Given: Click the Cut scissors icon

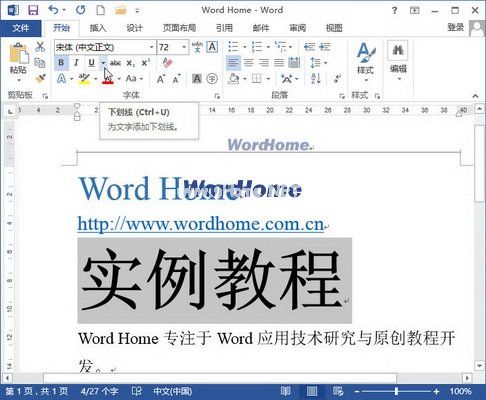Looking at the screenshot, I should (x=40, y=46).
